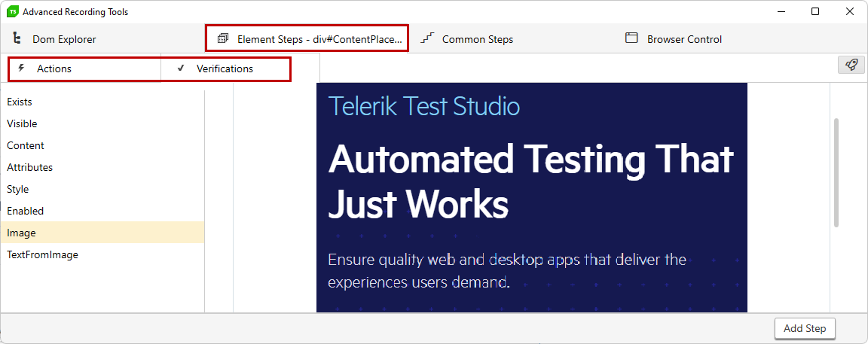This screenshot has width=868, height=344.
Task: Click the Common Steps stairs icon
Action: (426, 38)
